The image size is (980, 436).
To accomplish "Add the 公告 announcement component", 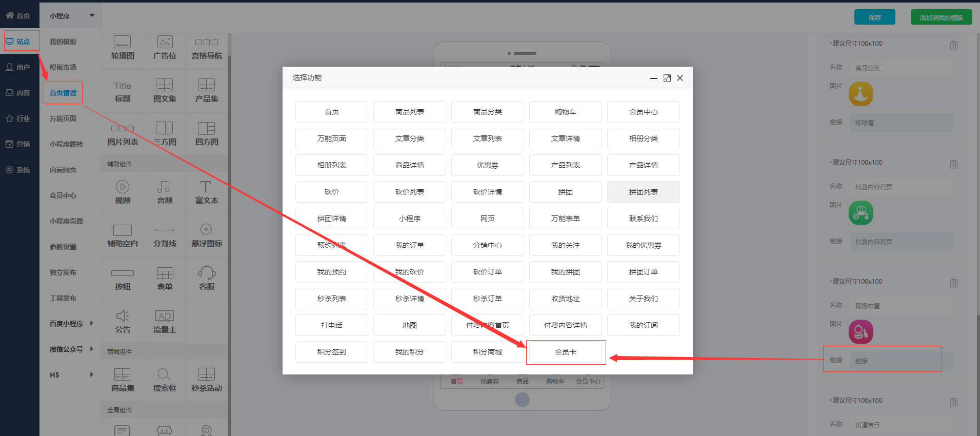I will click(x=123, y=322).
